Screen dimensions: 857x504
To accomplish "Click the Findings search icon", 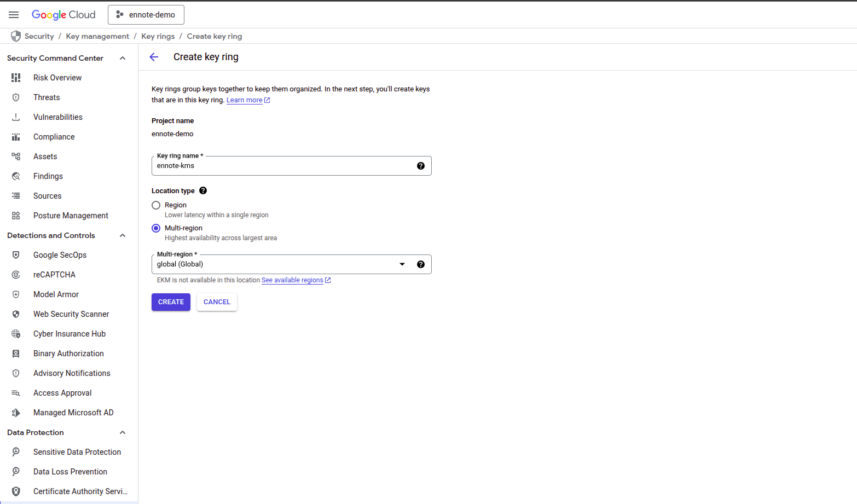I will 16,176.
